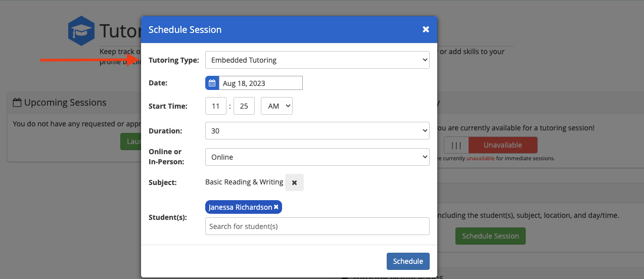Click the Date field showing Aug 18, 2023

(x=260, y=83)
